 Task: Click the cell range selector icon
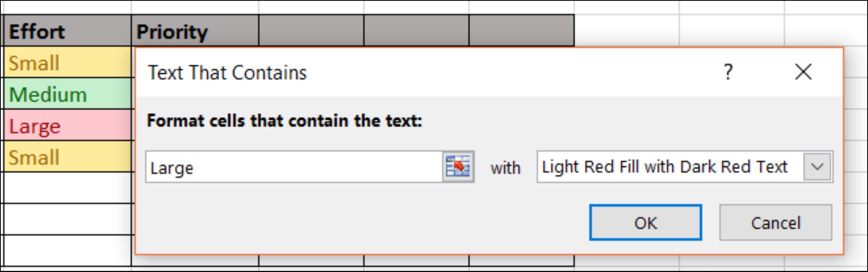pyautogui.click(x=458, y=167)
